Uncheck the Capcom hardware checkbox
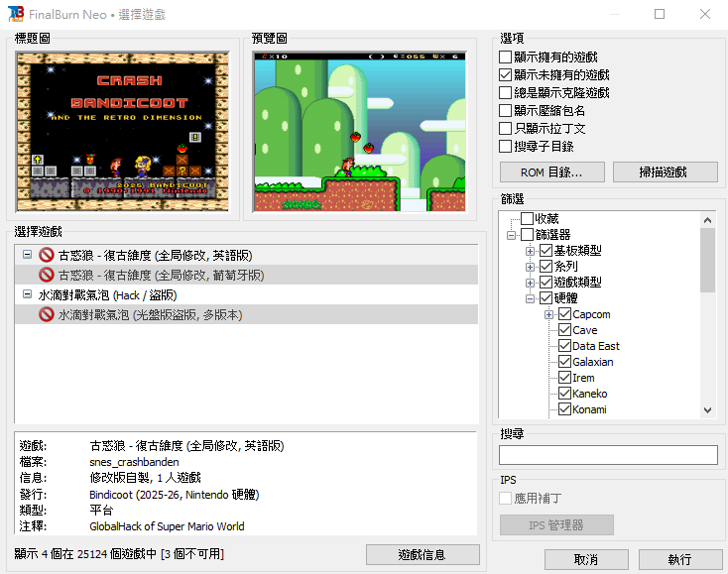The image size is (728, 574). tap(564, 314)
